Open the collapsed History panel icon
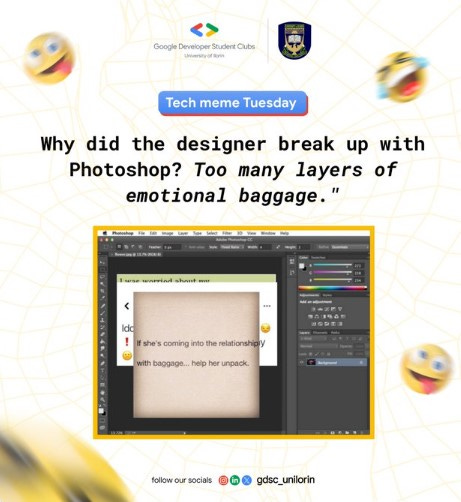Screen dimensions: 461x502 pos(292,261)
